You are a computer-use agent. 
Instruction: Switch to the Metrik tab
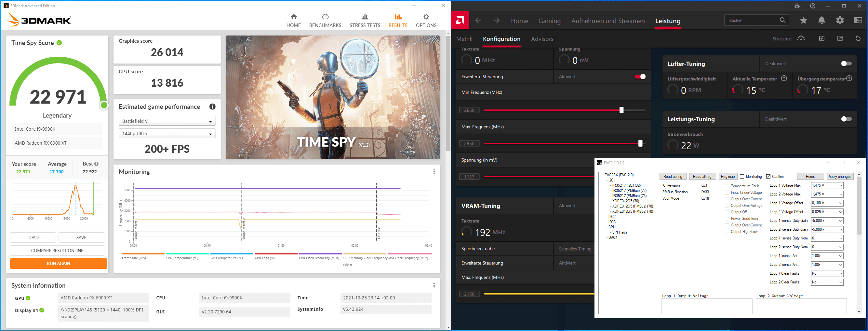point(464,39)
